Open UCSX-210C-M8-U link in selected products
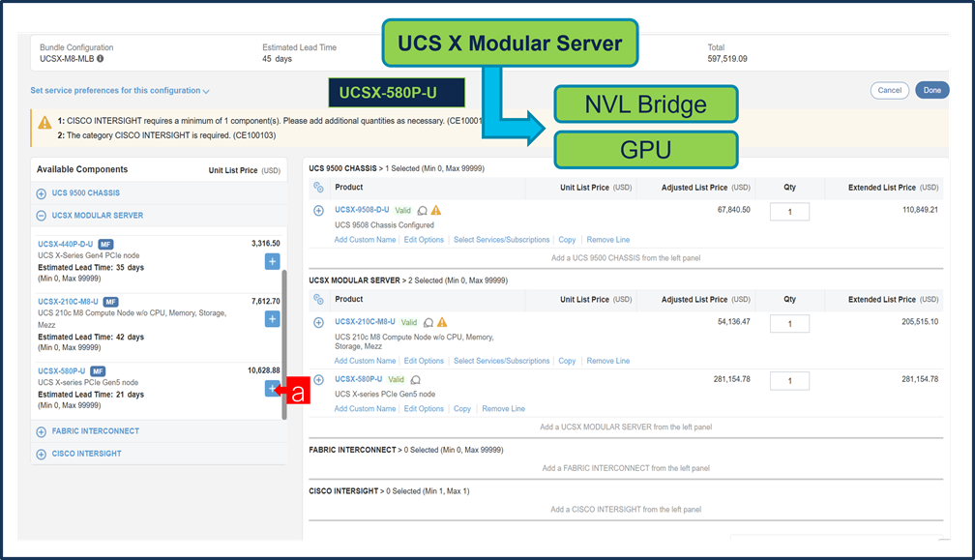The image size is (975, 560). pyautogui.click(x=365, y=322)
